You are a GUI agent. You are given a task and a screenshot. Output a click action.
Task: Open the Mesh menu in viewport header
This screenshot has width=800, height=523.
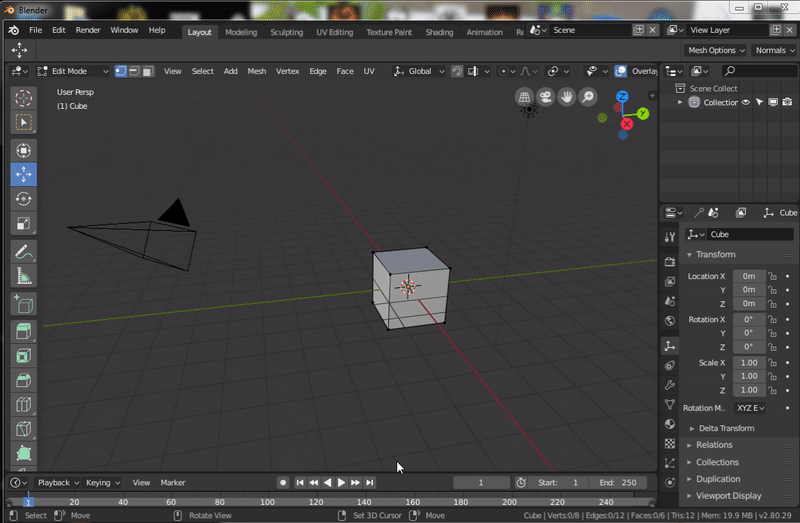257,71
